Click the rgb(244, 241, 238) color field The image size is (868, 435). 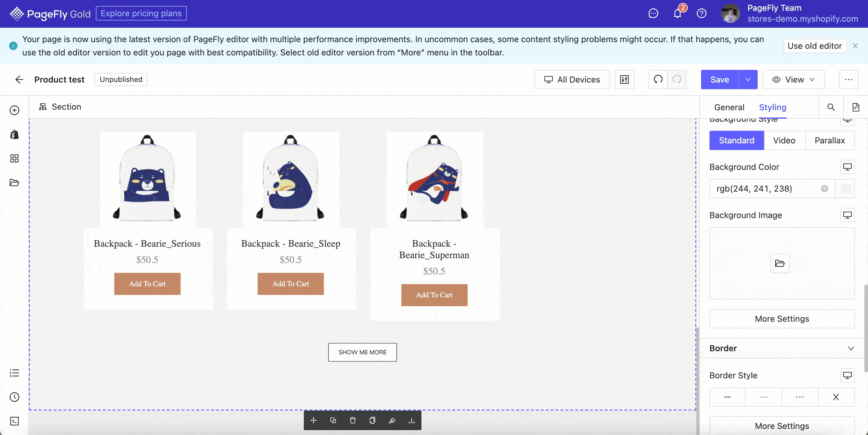click(772, 189)
